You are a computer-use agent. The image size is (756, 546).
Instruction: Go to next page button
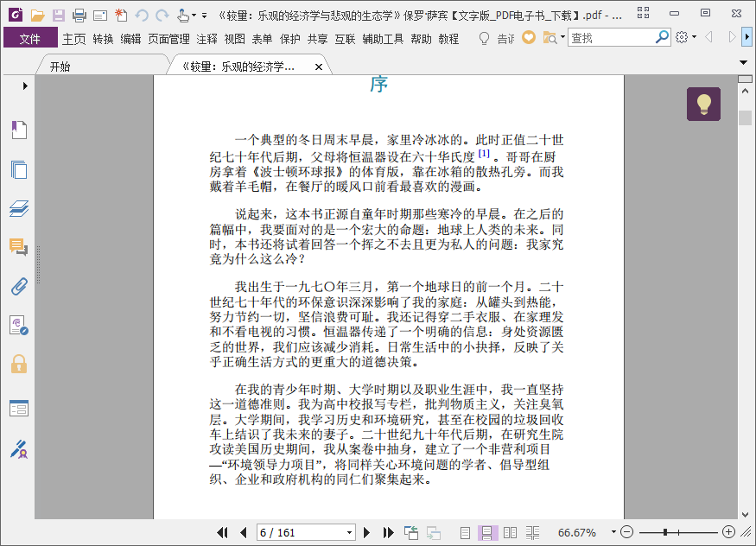[366, 532]
